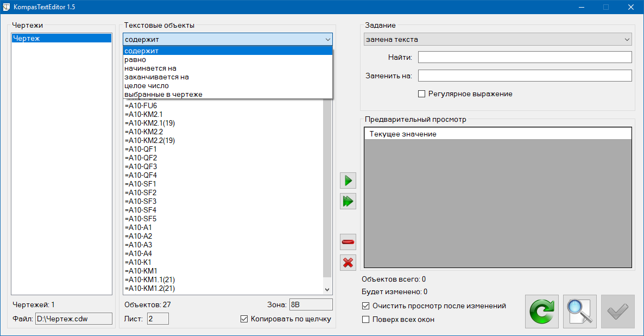The image size is (644, 336).
Task: Click the red minus remove button
Action: (348, 241)
